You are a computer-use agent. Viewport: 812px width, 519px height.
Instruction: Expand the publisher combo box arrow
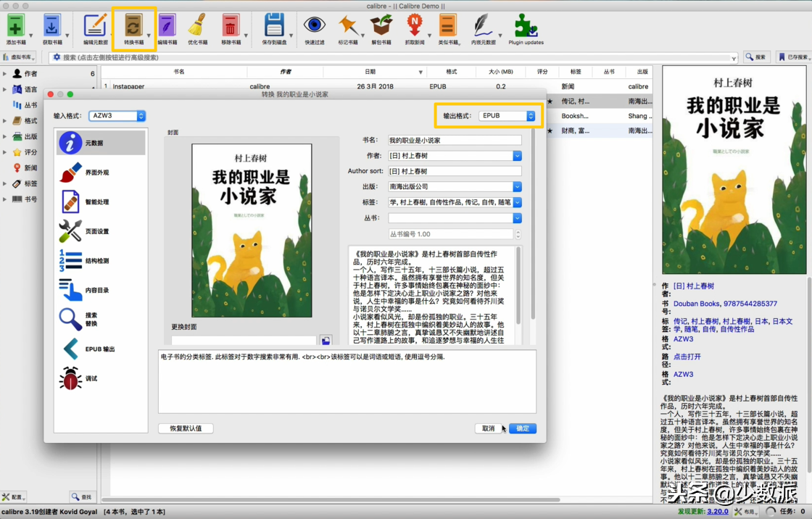coord(517,186)
